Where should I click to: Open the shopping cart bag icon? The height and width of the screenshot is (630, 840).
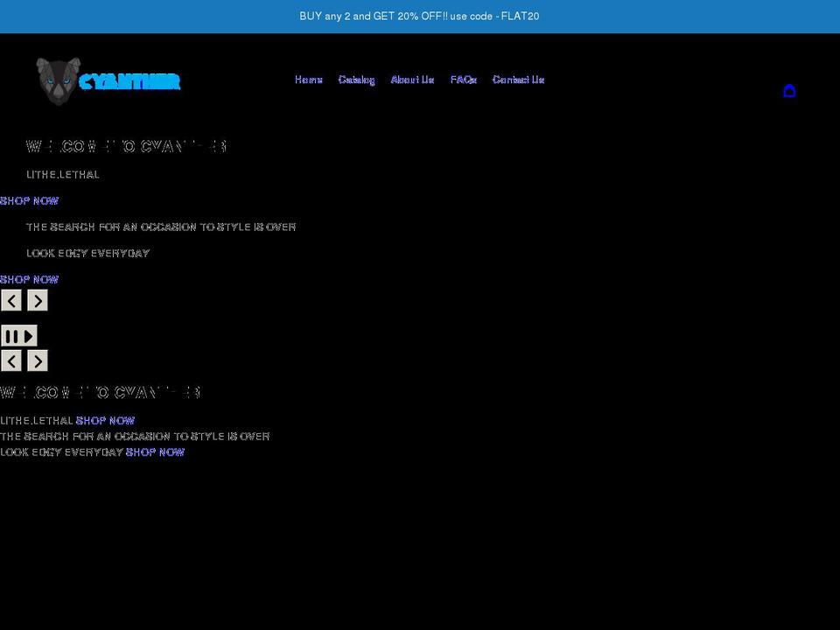(789, 90)
